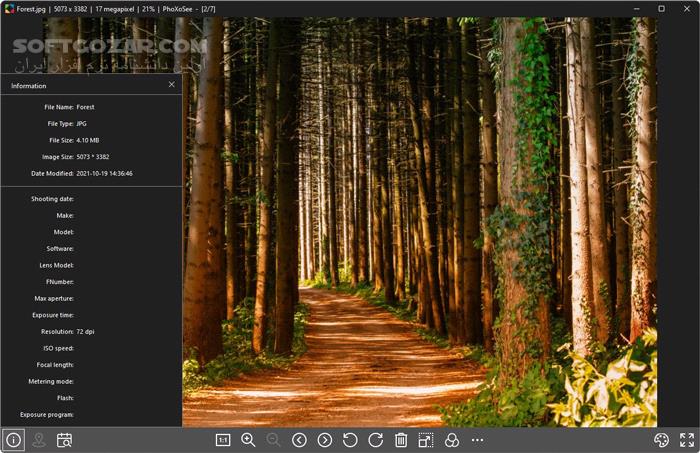700x453 pixels.
Task: Click the File Name value Forest
Action: tap(85, 107)
